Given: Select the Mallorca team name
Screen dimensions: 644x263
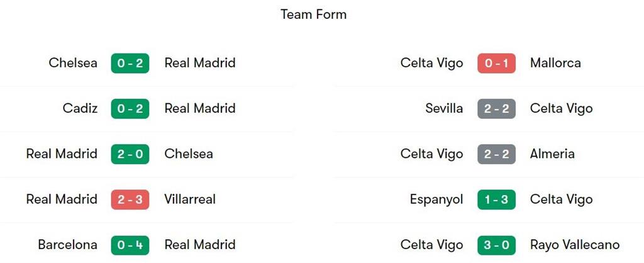Looking at the screenshot, I should point(555,63).
